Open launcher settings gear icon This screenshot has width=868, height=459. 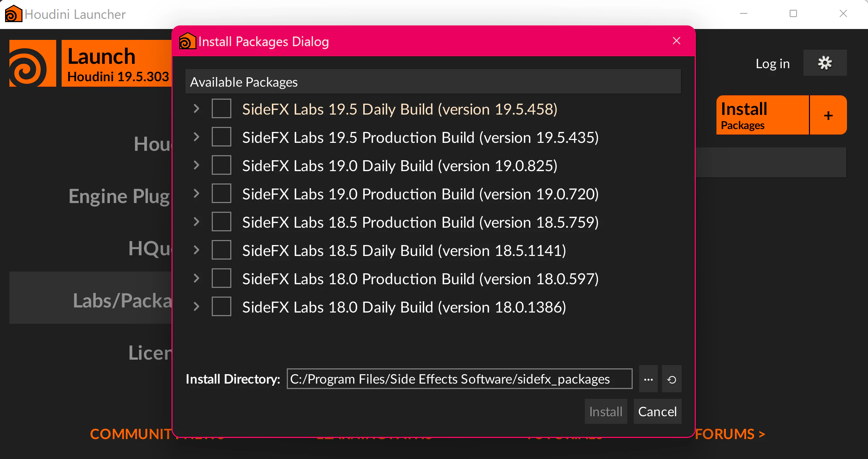pos(825,63)
